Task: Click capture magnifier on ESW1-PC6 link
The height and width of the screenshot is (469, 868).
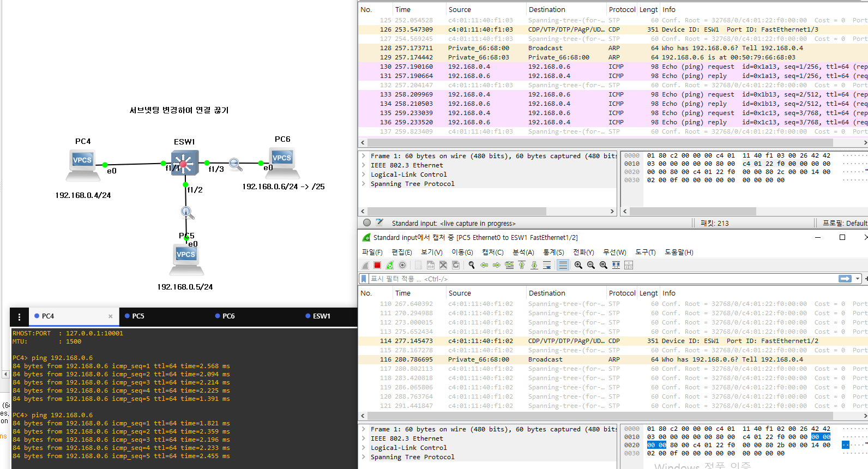Action: pyautogui.click(x=235, y=164)
